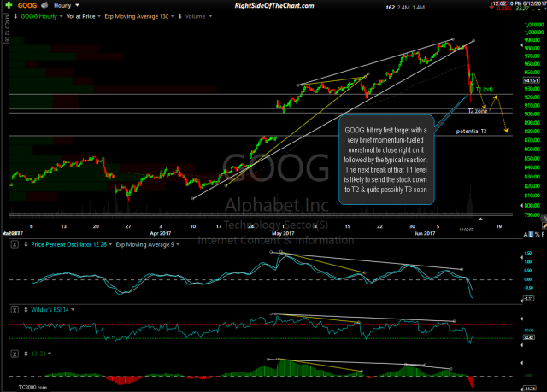The width and height of the screenshot is (547, 392).
Task: Click move handle of 13-33 pane
Action: tap(26, 354)
